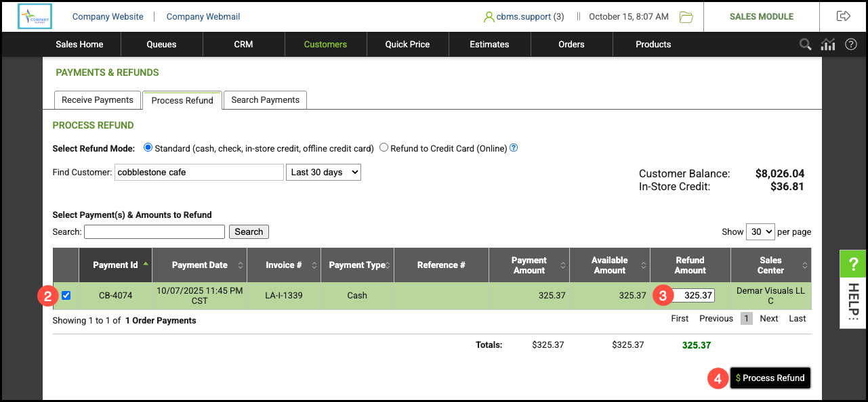
Task: Click page number 1
Action: click(746, 318)
